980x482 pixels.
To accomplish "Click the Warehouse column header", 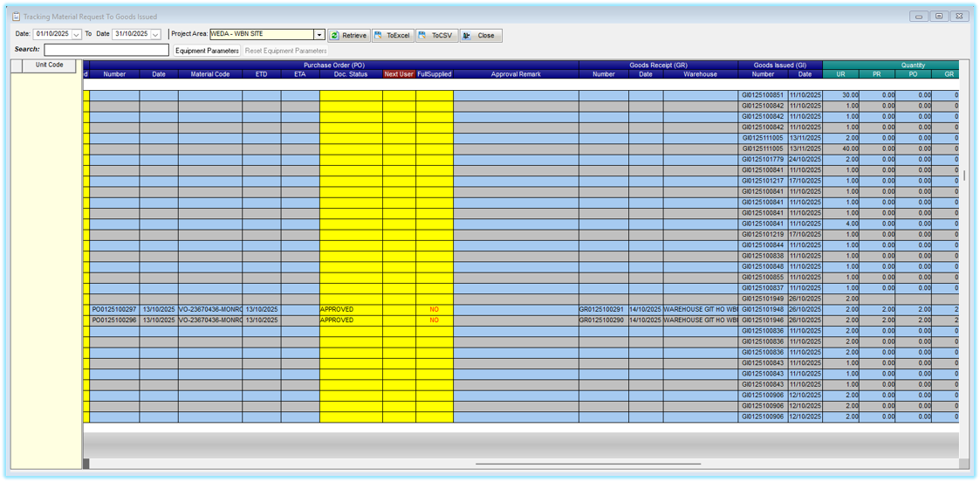I will (701, 73).
